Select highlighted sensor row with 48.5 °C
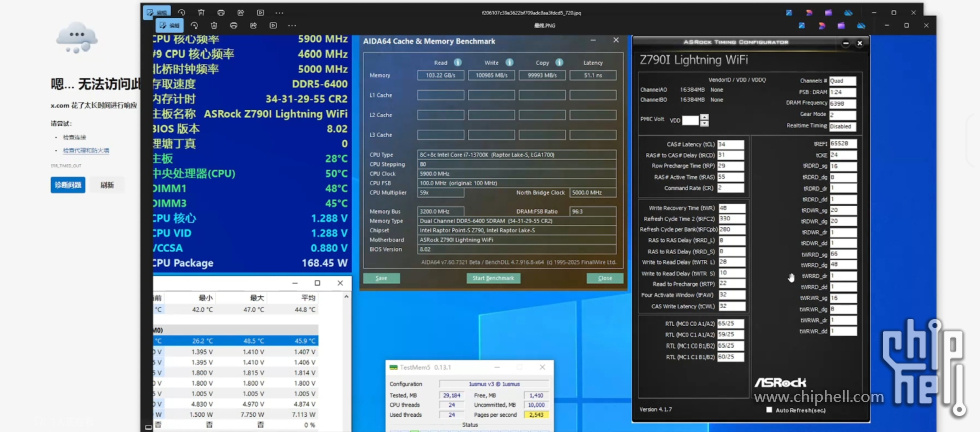The height and width of the screenshot is (432, 980). (236, 341)
